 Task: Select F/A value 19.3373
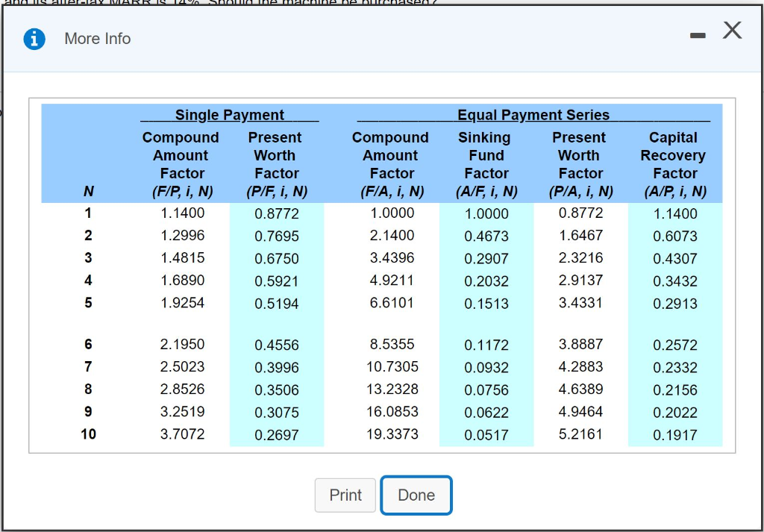pyautogui.click(x=392, y=434)
